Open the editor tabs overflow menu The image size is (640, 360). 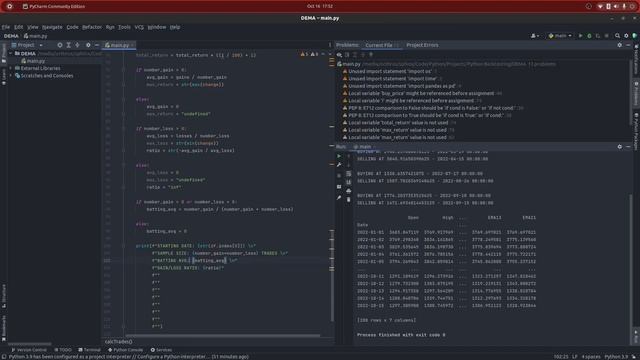pos(330,45)
